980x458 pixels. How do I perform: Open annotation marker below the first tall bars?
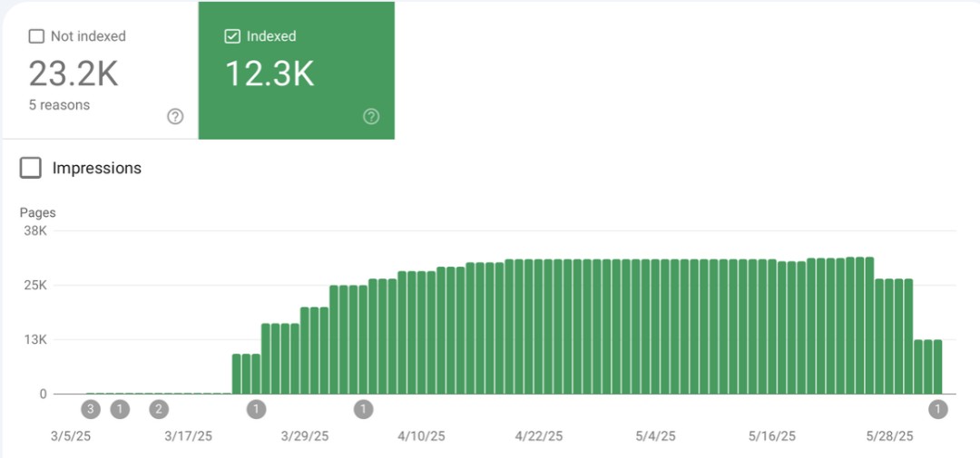[x=256, y=409]
